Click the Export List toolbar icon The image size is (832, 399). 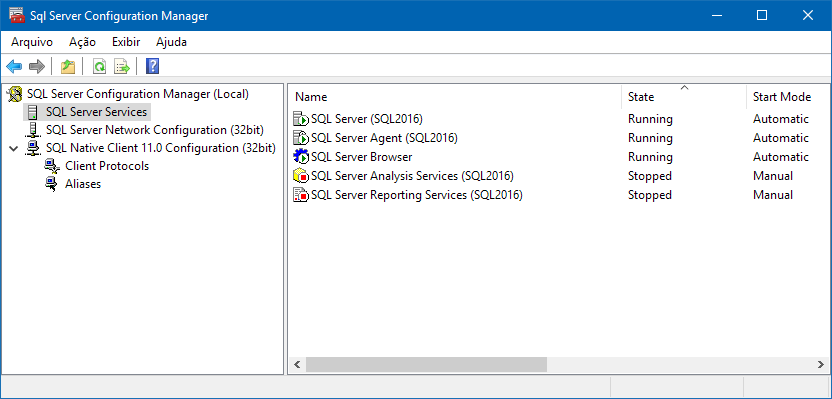[x=122, y=67]
